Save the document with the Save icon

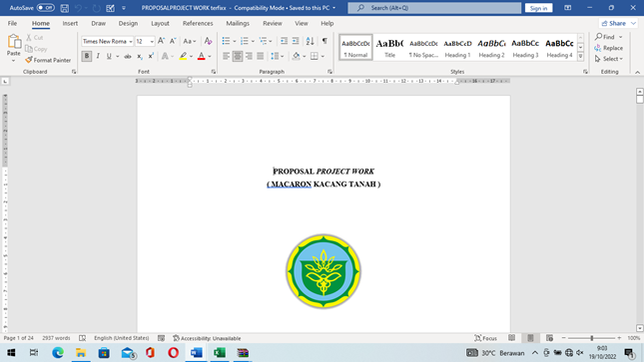click(x=65, y=8)
